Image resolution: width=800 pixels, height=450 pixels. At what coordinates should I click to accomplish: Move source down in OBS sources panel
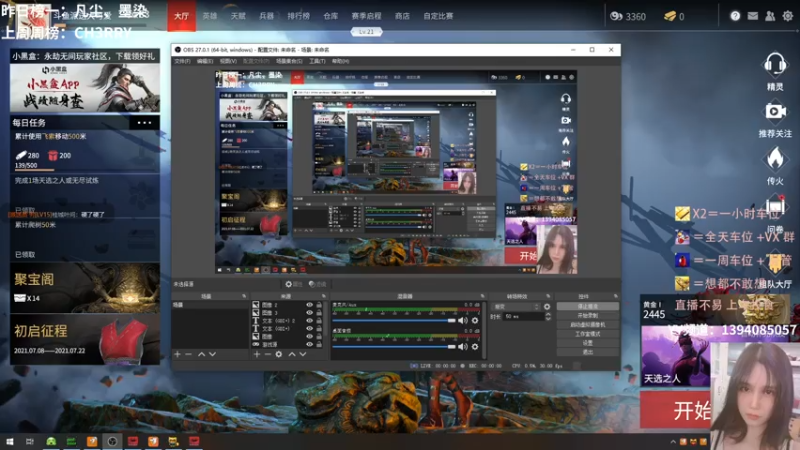(303, 354)
